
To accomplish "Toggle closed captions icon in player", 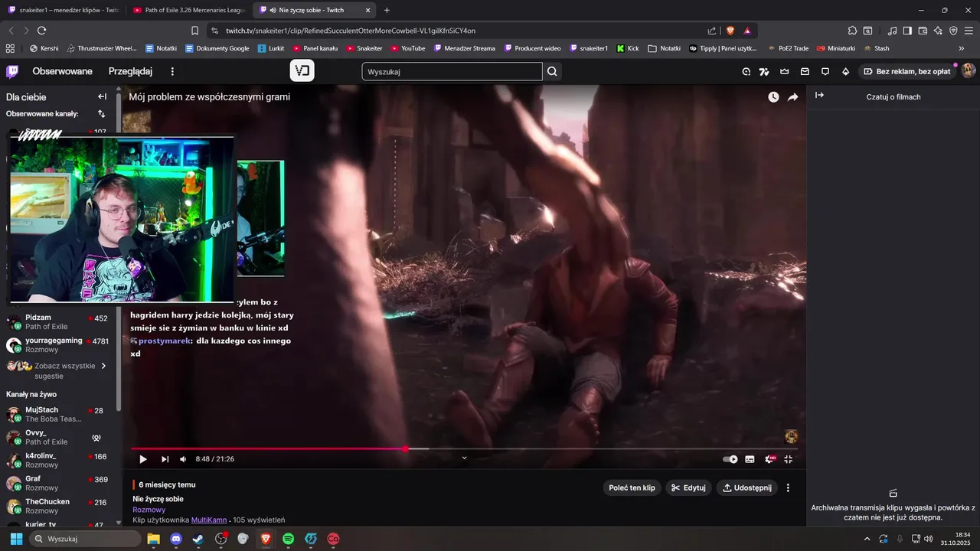I will pos(750,459).
